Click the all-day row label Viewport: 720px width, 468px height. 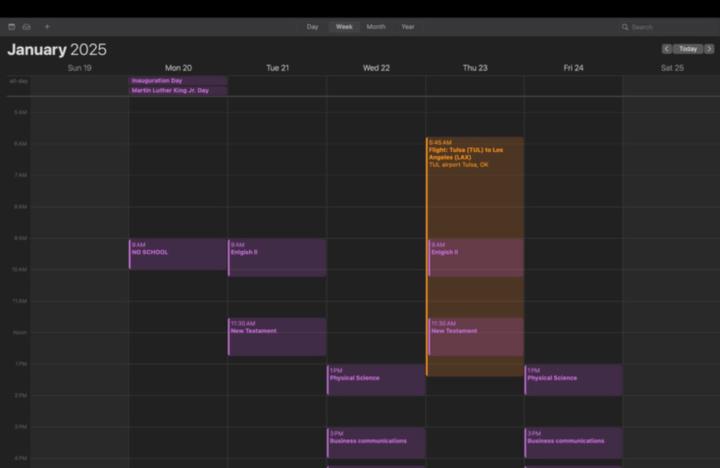point(18,81)
